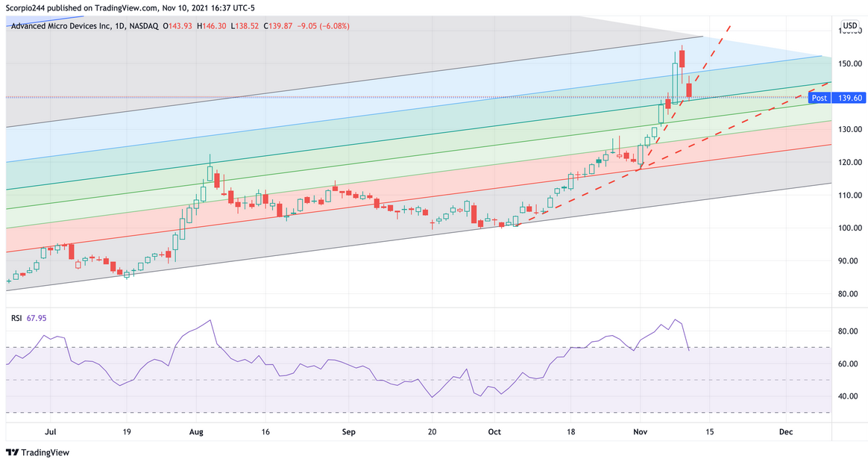Screen dimensions: 868x459
Task: Click the 15 date label in November
Action: click(x=709, y=432)
